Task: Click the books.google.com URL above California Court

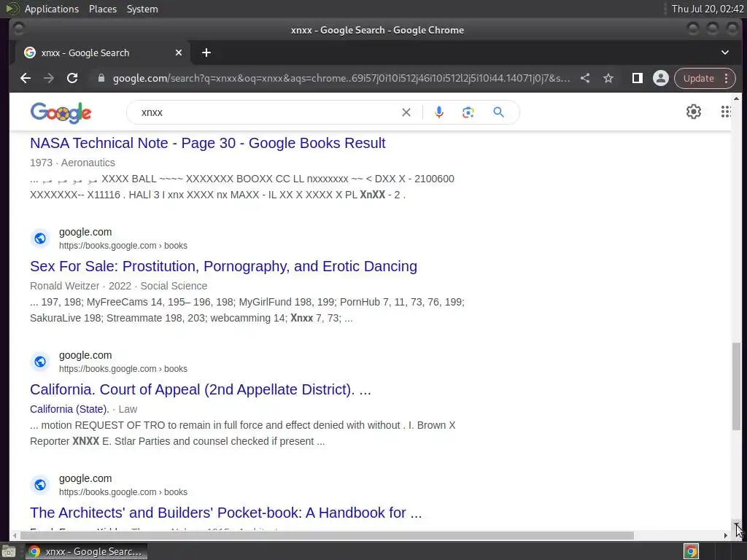Action: [x=123, y=369]
